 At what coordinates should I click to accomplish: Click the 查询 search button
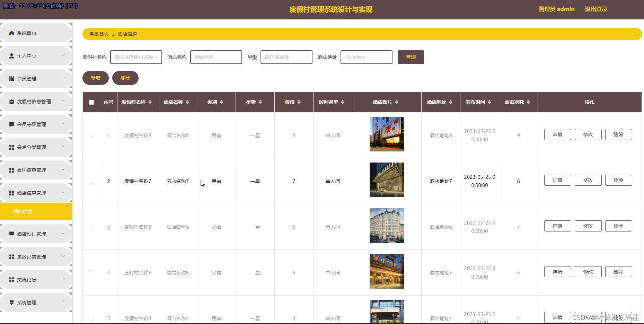pos(411,57)
